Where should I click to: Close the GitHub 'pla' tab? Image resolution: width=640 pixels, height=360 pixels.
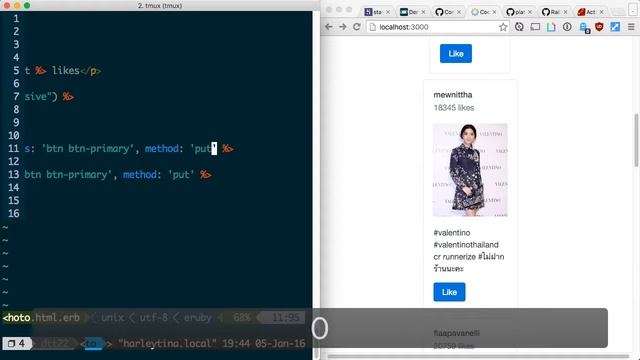pyautogui.click(x=530, y=12)
